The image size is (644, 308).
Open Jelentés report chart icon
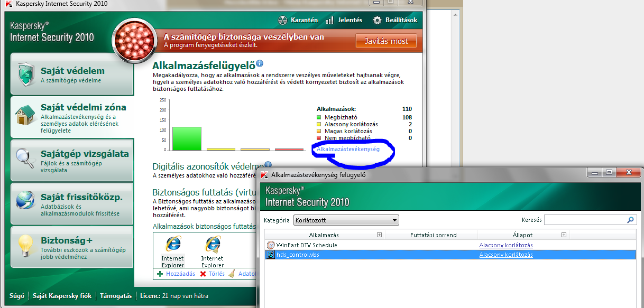pos(330,20)
